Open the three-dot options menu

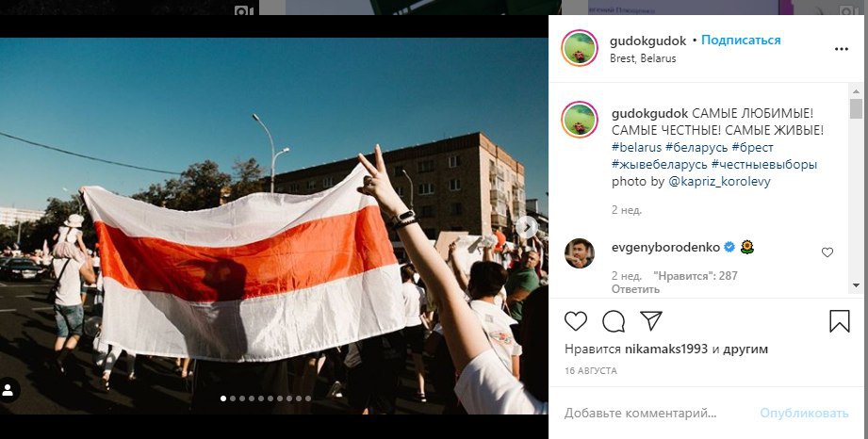842,49
